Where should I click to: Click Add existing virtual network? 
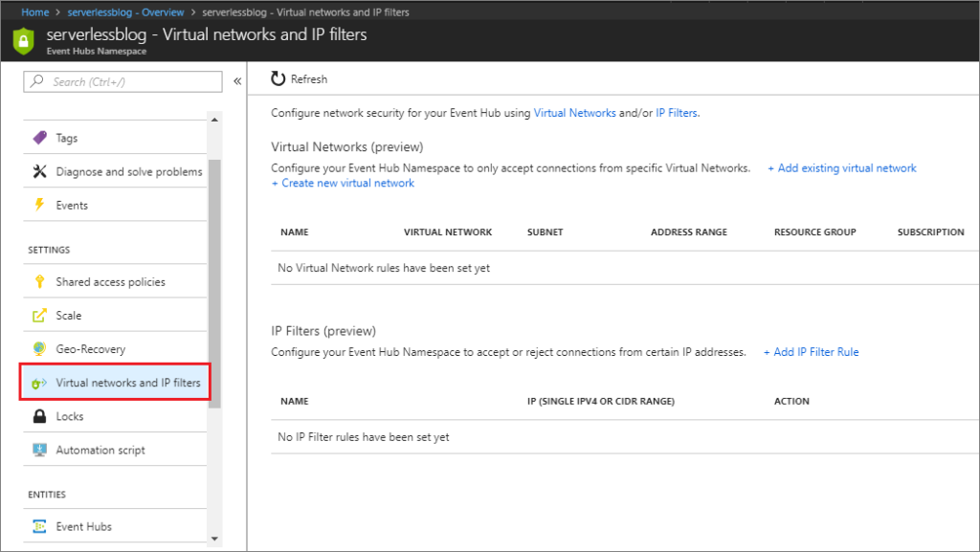841,167
